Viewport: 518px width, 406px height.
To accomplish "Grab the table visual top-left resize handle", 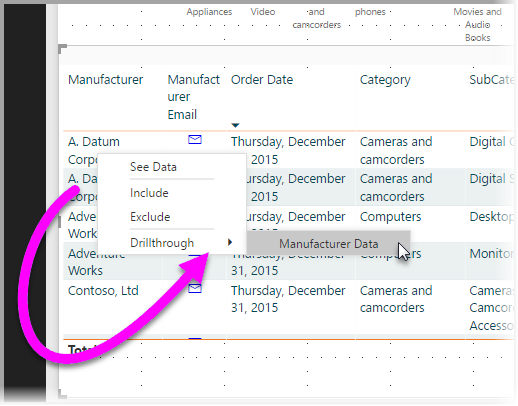I will pyautogui.click(x=62, y=49).
